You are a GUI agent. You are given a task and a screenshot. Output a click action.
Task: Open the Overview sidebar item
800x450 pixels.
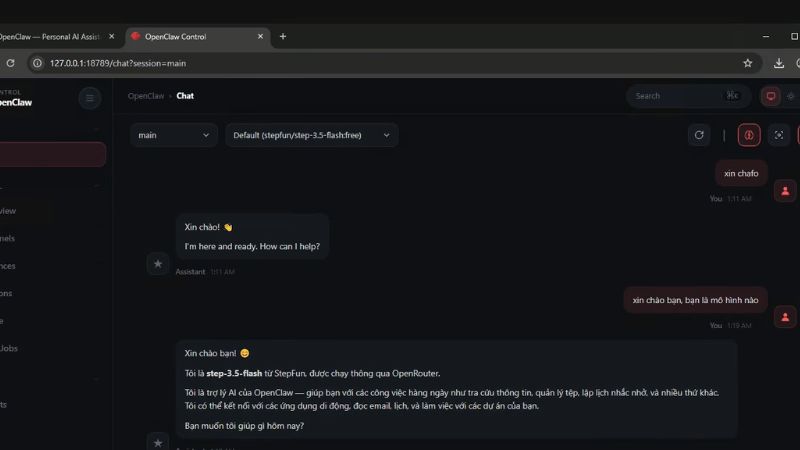pos(8,211)
